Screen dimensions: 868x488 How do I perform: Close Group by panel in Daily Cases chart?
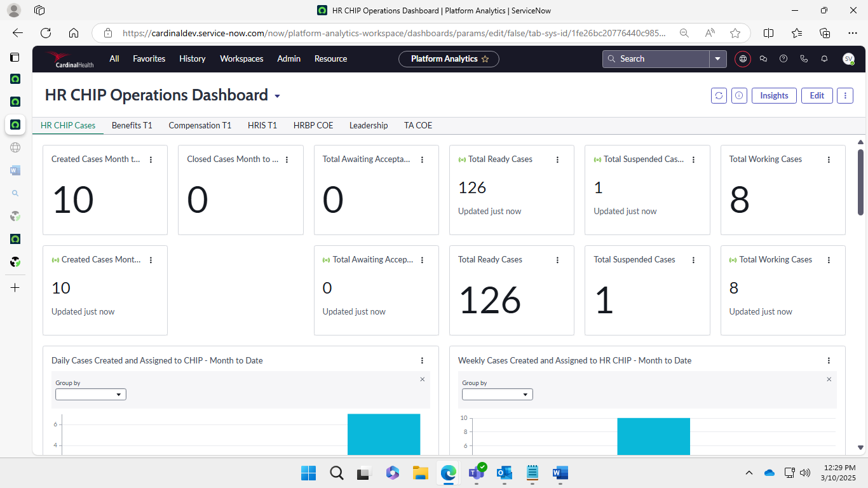click(423, 379)
